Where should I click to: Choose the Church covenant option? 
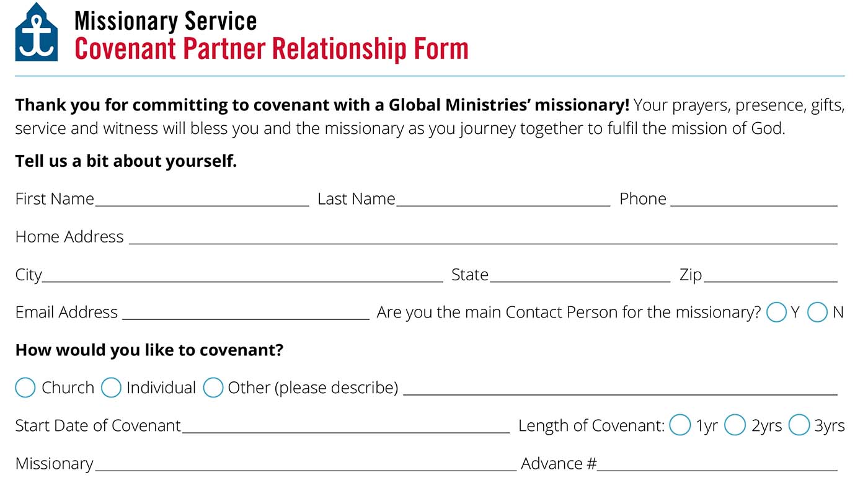(25, 388)
